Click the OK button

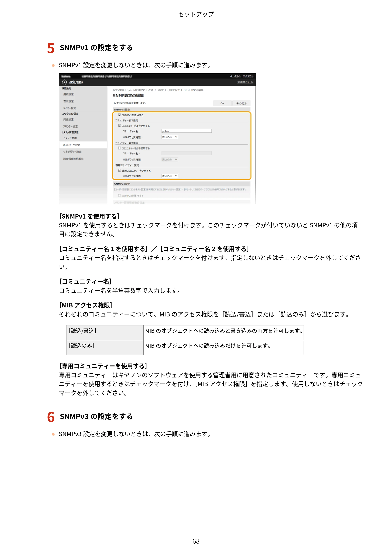(222, 103)
